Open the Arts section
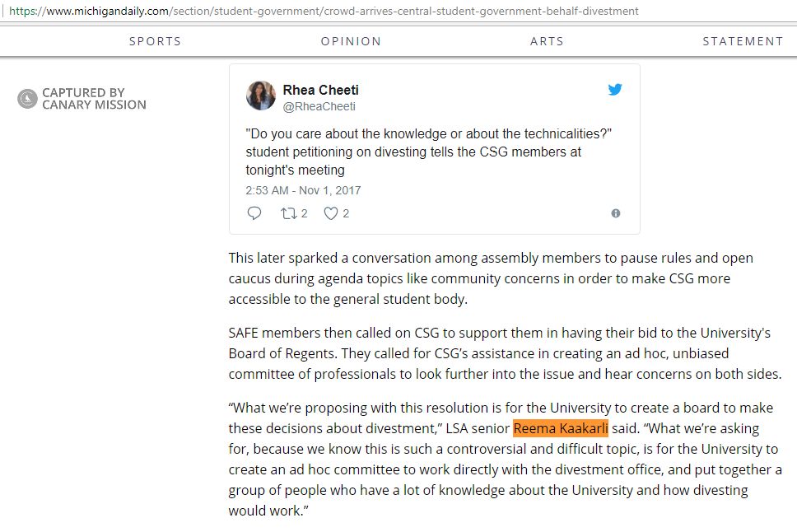The height and width of the screenshot is (532, 797). 547,41
